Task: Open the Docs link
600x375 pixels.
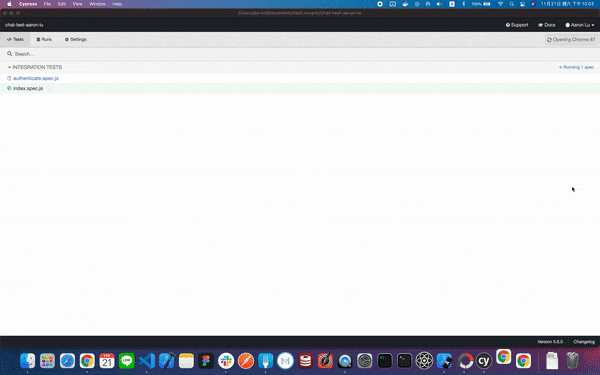Action: point(547,25)
